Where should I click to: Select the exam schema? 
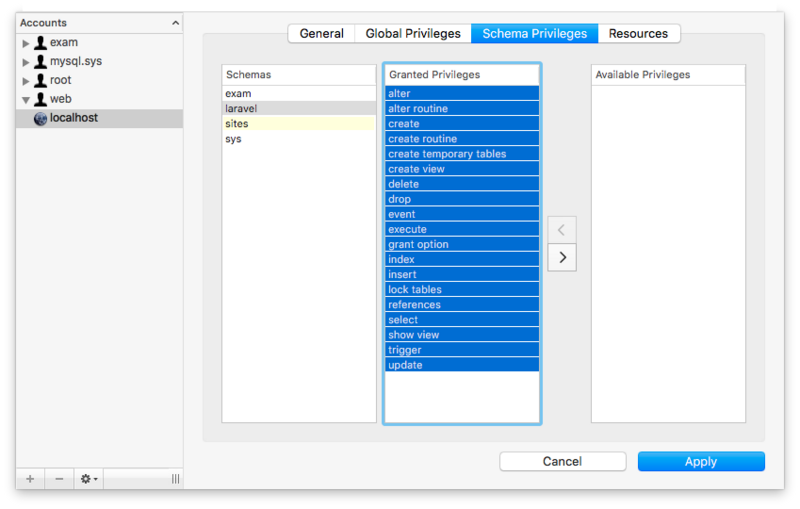[x=299, y=94]
